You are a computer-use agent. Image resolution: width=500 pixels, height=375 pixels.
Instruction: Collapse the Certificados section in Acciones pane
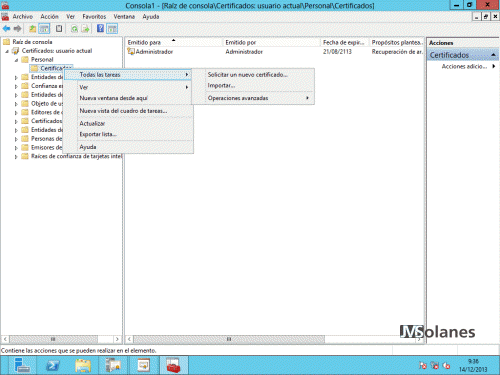(x=493, y=55)
